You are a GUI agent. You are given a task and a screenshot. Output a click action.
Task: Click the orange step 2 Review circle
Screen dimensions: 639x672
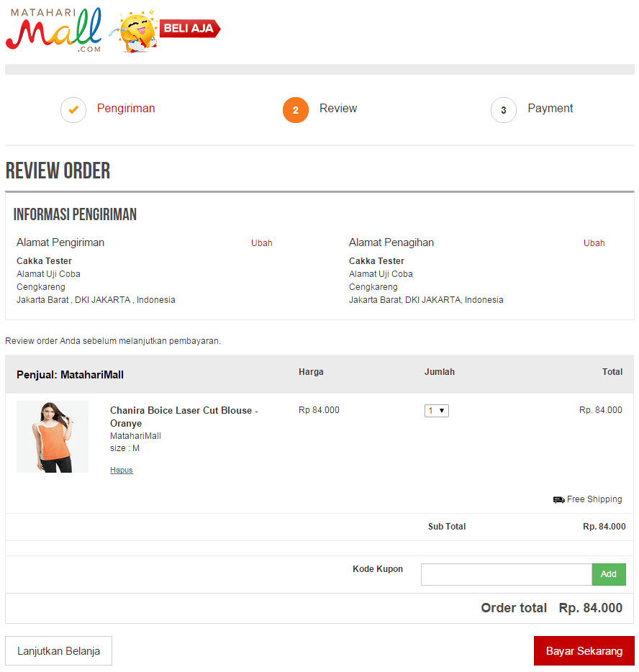click(296, 110)
